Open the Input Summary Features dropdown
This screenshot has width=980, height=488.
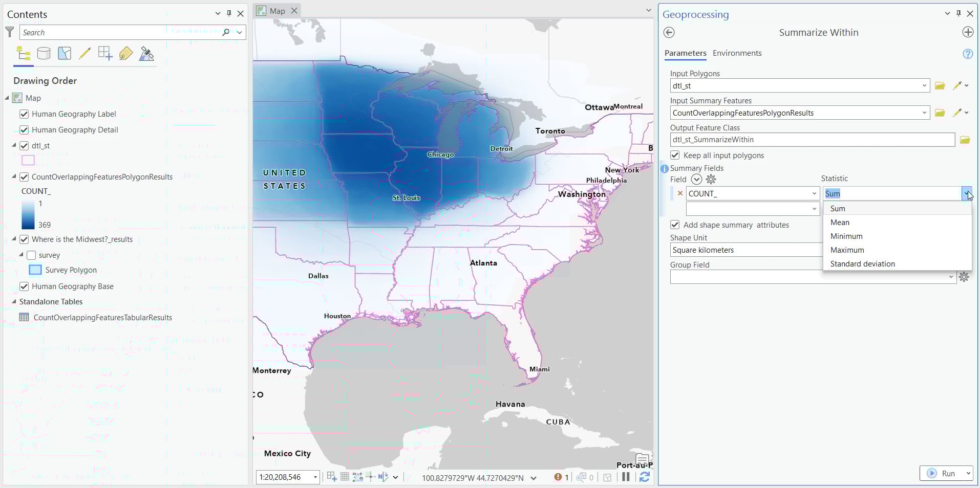coord(924,113)
